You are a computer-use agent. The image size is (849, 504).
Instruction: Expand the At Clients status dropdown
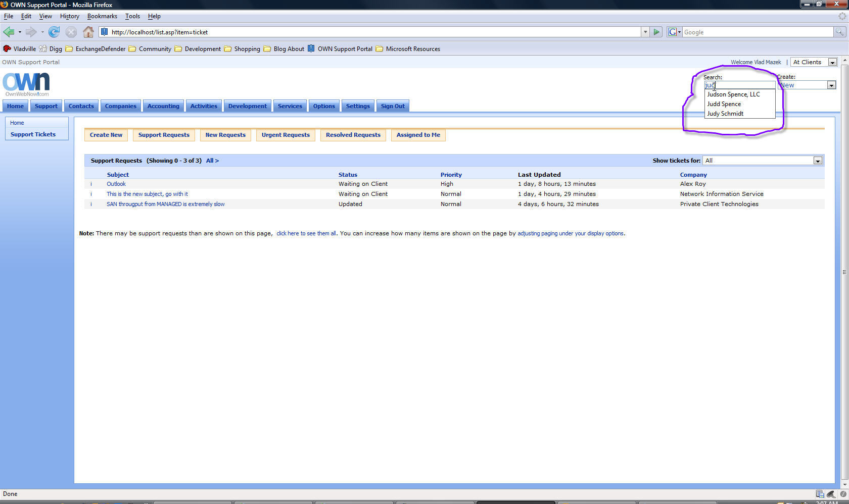click(x=832, y=62)
